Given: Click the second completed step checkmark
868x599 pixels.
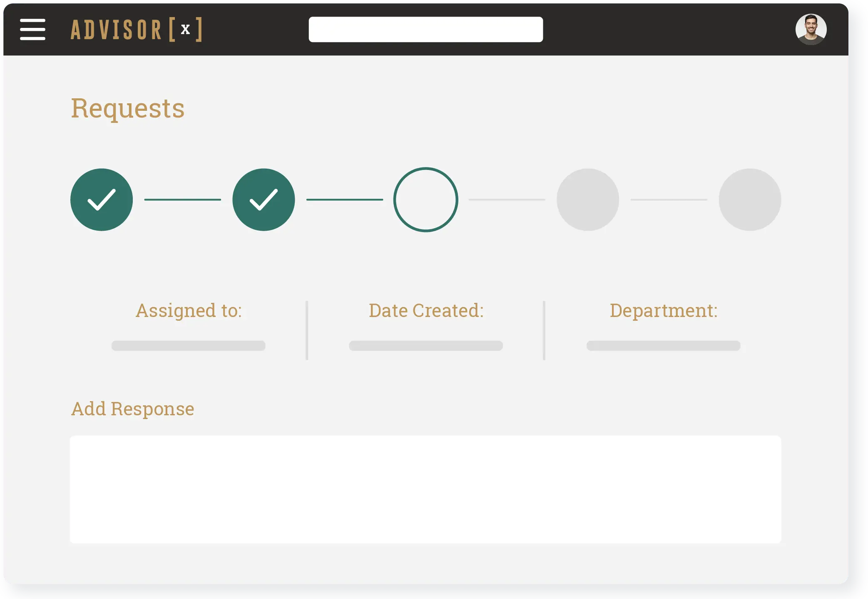Looking at the screenshot, I should click(264, 200).
